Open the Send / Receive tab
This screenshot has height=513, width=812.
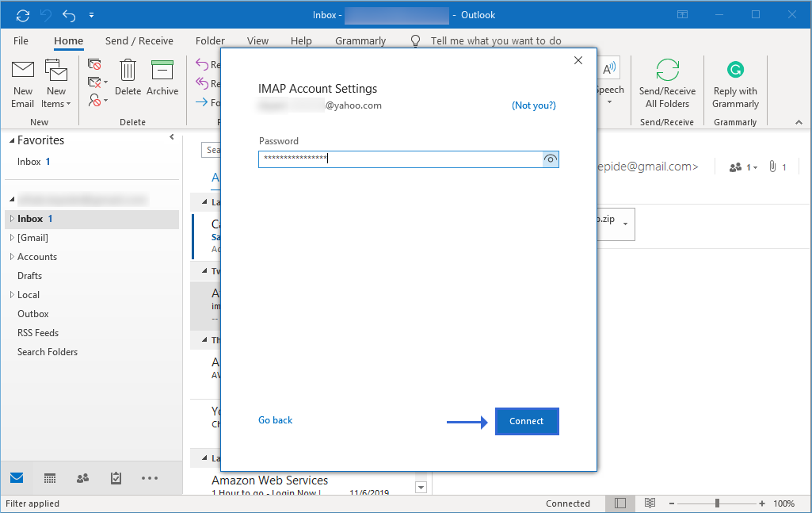click(x=139, y=41)
